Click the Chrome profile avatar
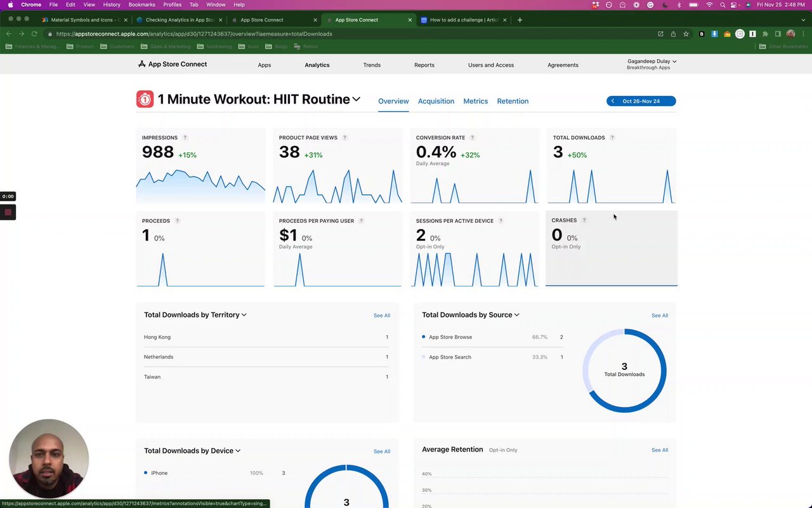 (x=790, y=34)
